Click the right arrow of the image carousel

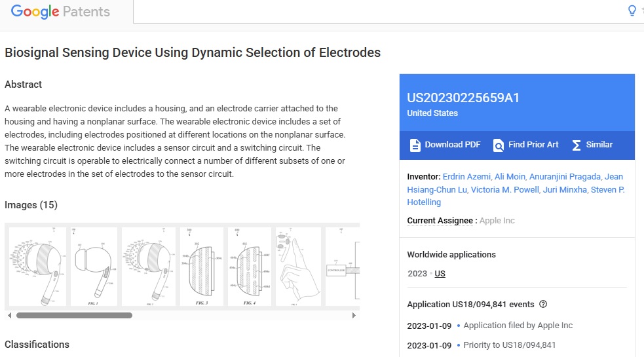pos(354,316)
